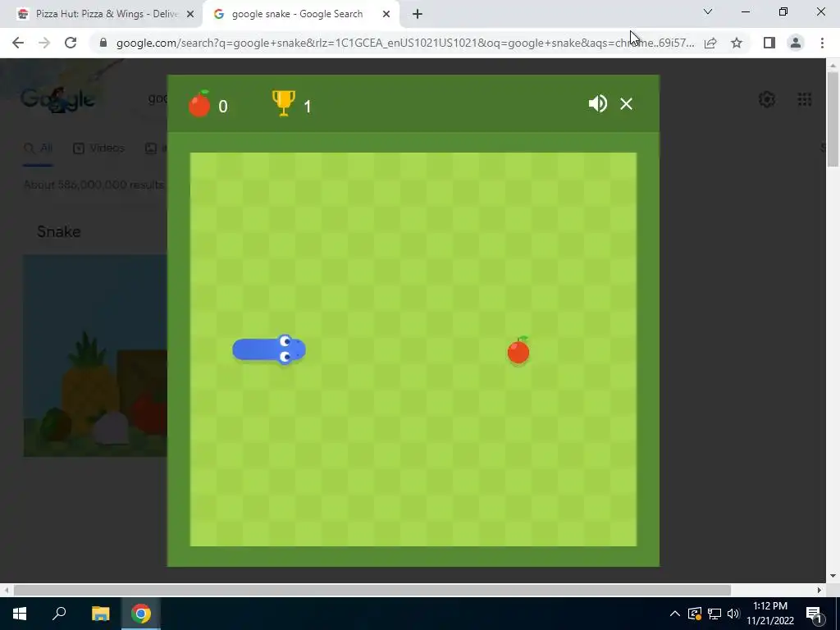Click the Google logo

[x=57, y=98]
